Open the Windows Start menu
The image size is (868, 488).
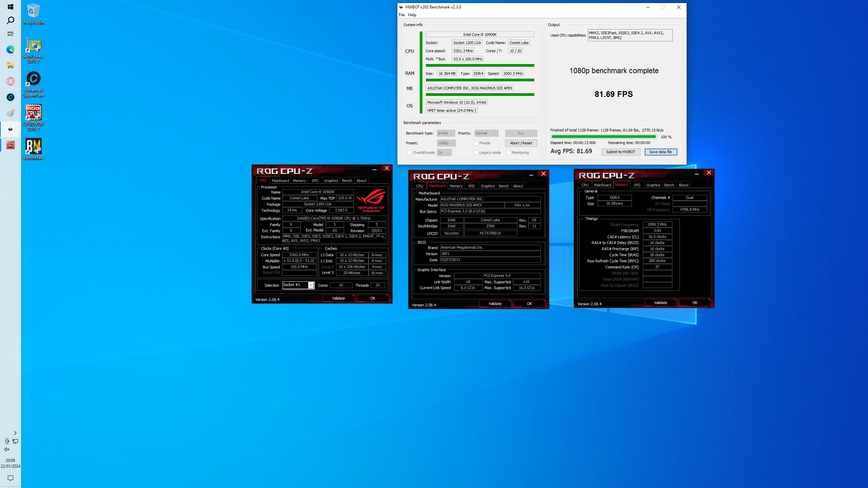[x=10, y=7]
